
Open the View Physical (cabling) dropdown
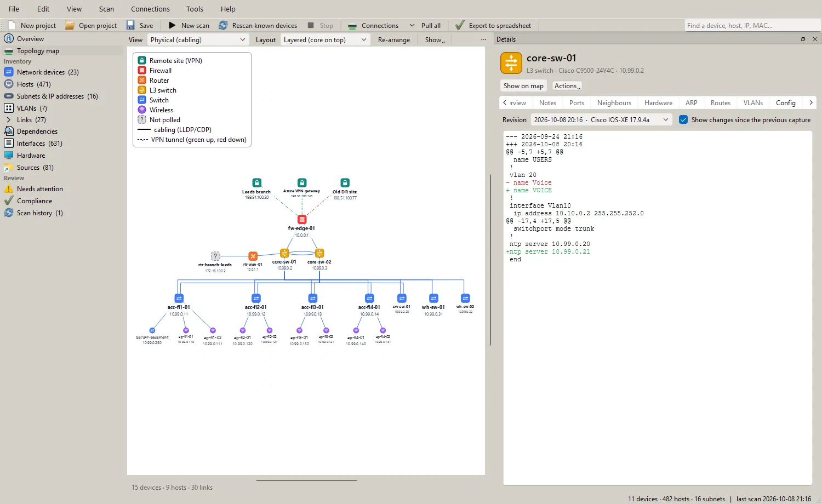(x=198, y=39)
